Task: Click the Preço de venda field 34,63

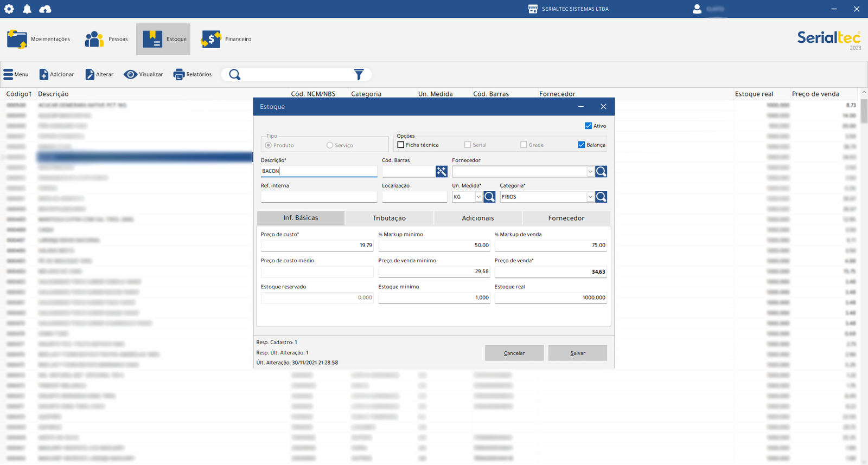Action: point(551,272)
